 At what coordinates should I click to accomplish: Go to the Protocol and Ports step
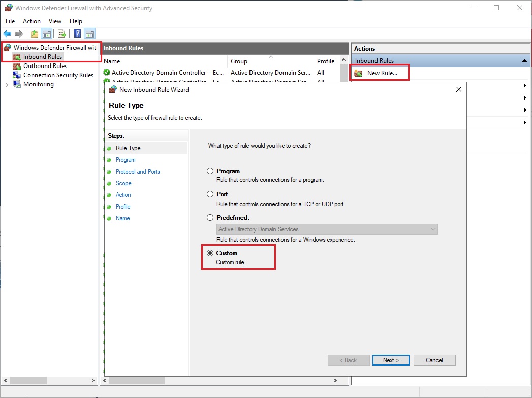click(x=138, y=172)
